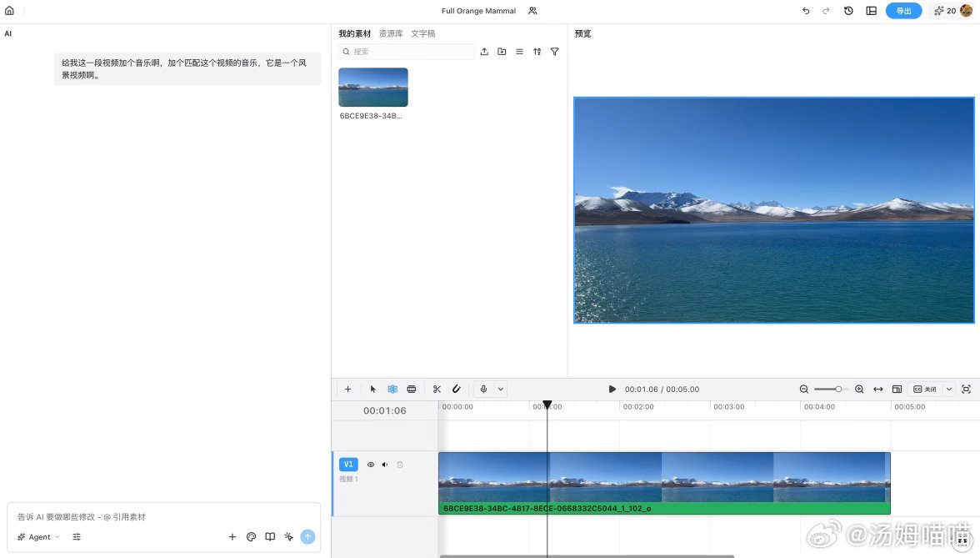Click the blue 导出 export button
Viewport: 980px width, 558px height.
(903, 11)
